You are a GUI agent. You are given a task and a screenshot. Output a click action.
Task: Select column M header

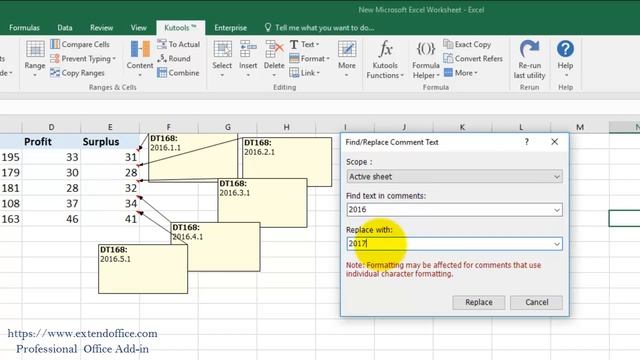click(580, 127)
